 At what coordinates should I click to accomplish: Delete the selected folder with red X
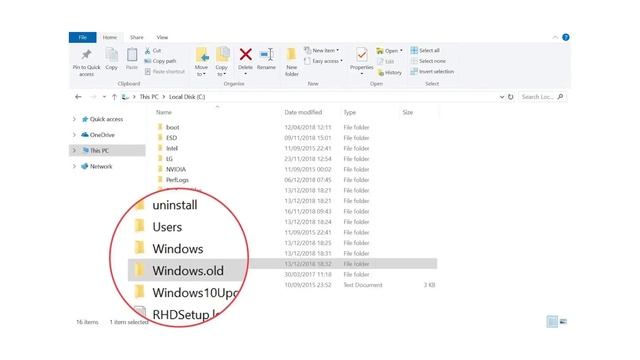point(245,61)
